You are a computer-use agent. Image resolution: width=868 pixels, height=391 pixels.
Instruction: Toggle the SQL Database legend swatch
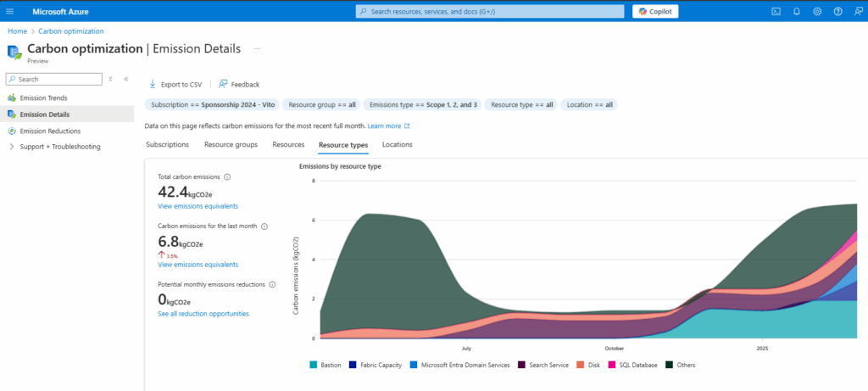pyautogui.click(x=612, y=365)
